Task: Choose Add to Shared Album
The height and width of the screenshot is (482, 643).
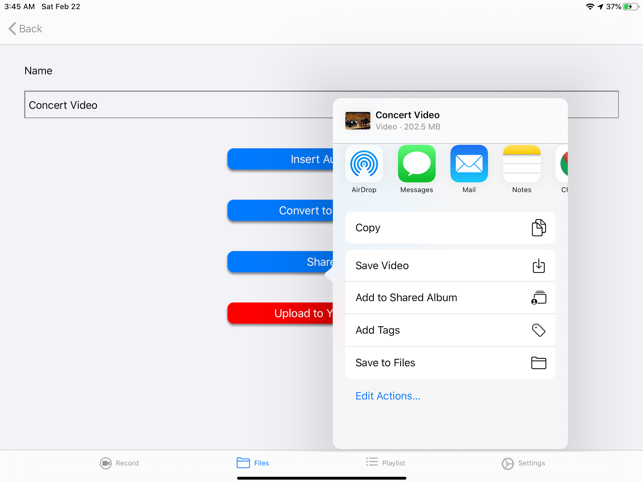Action: [x=450, y=298]
